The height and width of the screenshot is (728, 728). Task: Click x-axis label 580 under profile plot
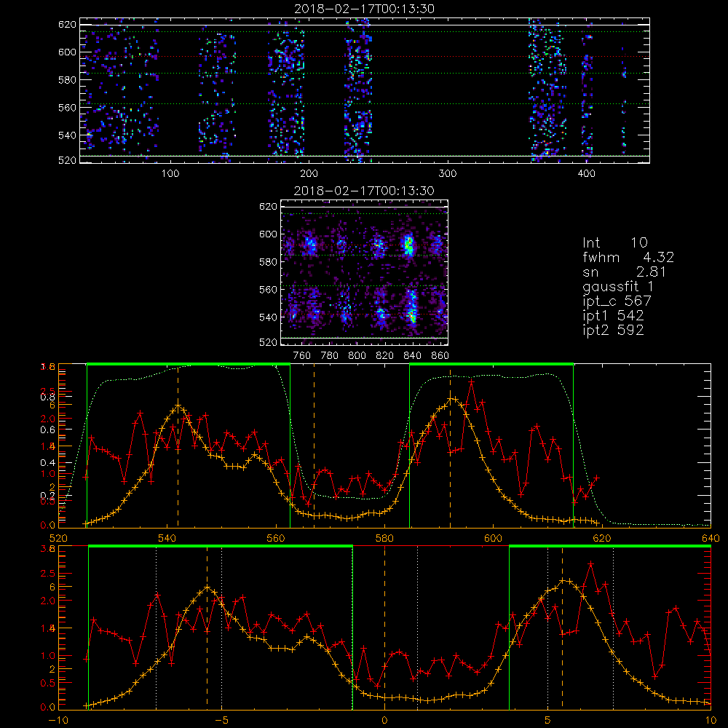[385, 538]
